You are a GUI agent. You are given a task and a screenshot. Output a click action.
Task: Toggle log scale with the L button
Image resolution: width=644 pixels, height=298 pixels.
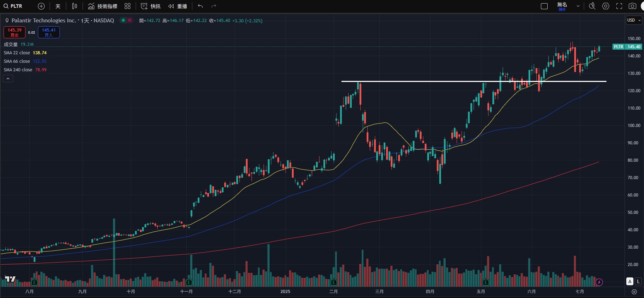coord(638,281)
